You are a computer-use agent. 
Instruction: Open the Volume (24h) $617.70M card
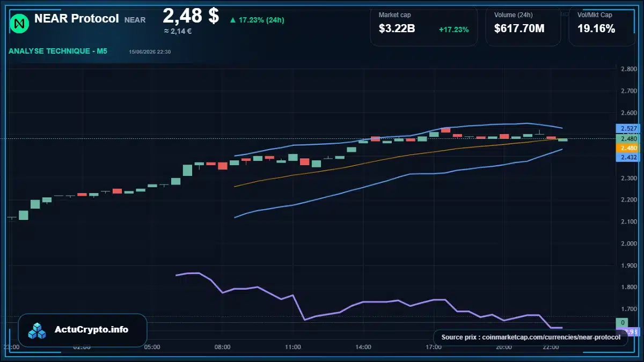pyautogui.click(x=523, y=26)
